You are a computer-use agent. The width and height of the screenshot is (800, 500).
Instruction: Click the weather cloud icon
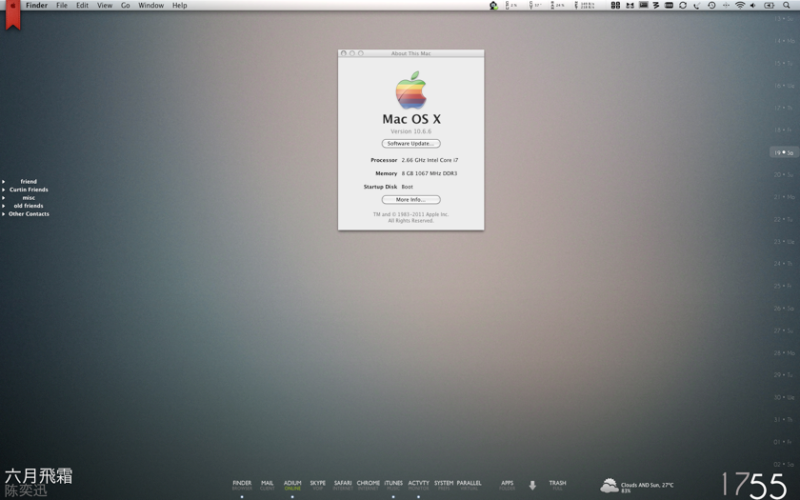click(x=608, y=486)
